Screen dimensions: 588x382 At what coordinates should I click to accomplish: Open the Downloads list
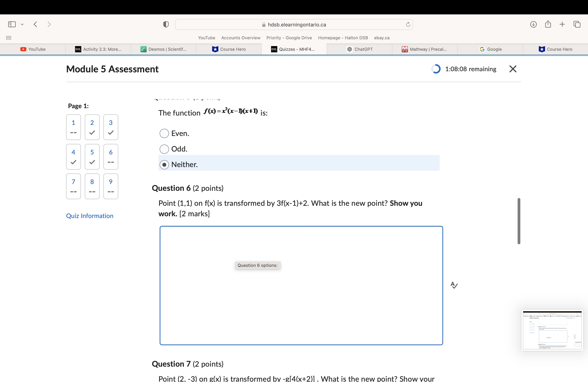pos(533,24)
